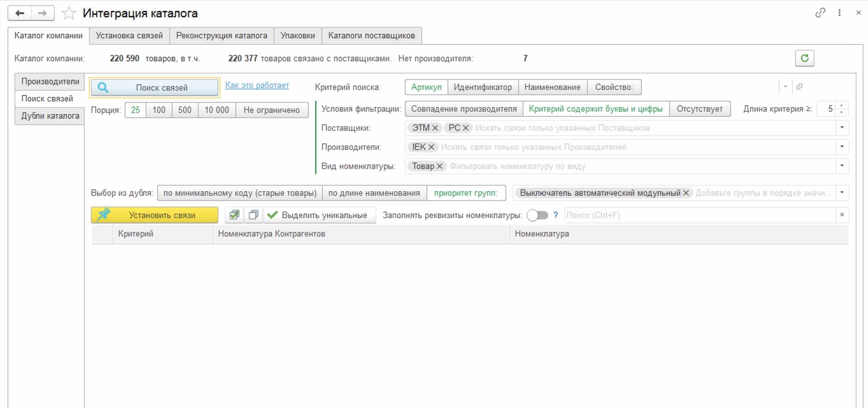
Task: Copy link using the chain icon
Action: [820, 13]
